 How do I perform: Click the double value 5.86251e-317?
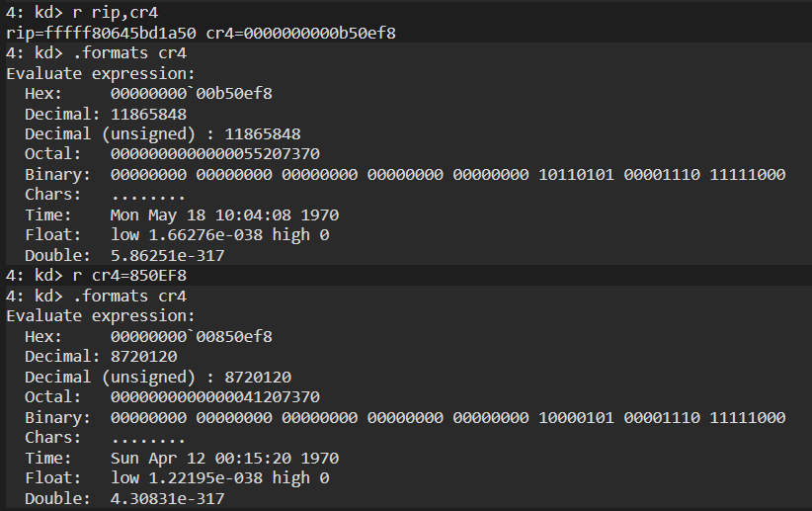167,255
